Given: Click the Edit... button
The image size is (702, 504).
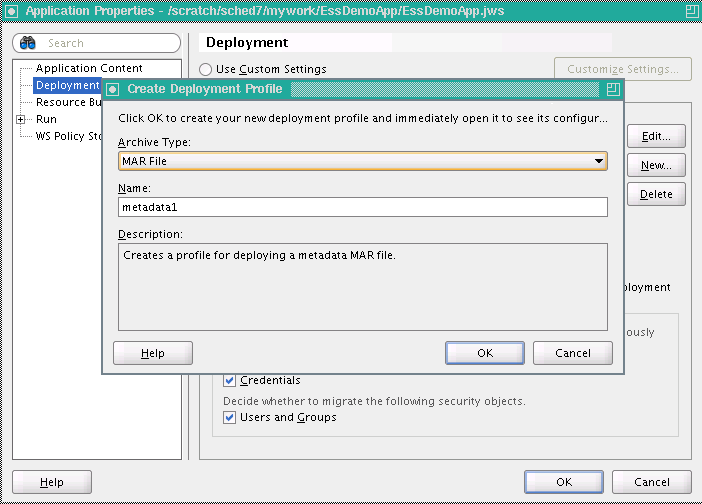Looking at the screenshot, I should [656, 136].
